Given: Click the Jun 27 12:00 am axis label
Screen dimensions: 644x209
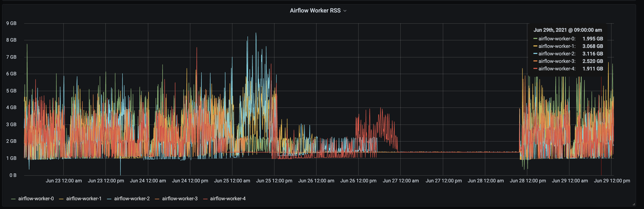Looking at the screenshot, I should click(401, 181).
